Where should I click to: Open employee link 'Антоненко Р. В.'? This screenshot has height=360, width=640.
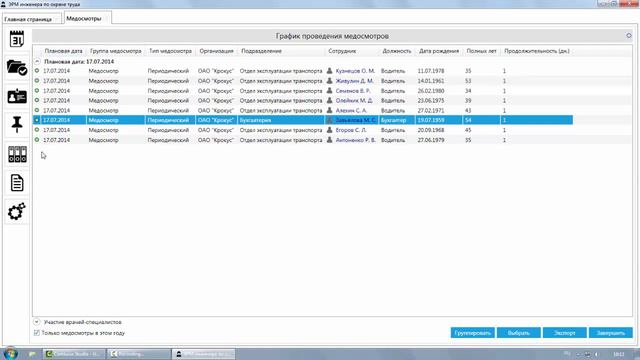coord(356,140)
